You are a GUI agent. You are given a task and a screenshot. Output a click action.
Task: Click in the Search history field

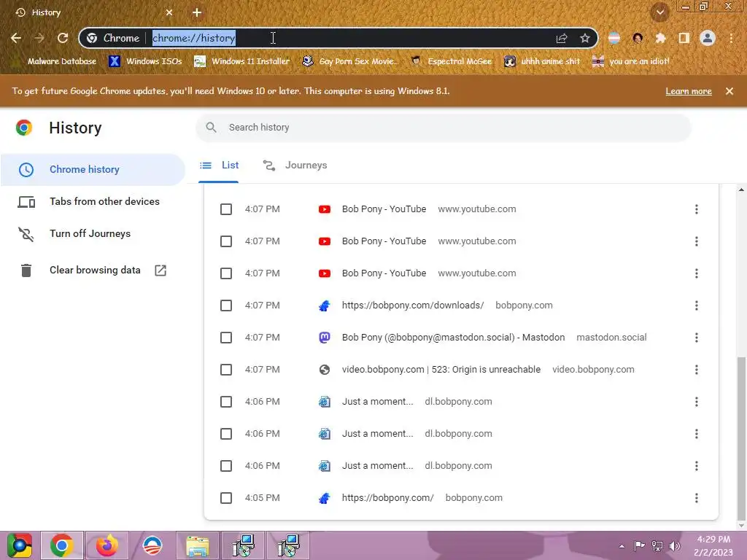click(443, 128)
